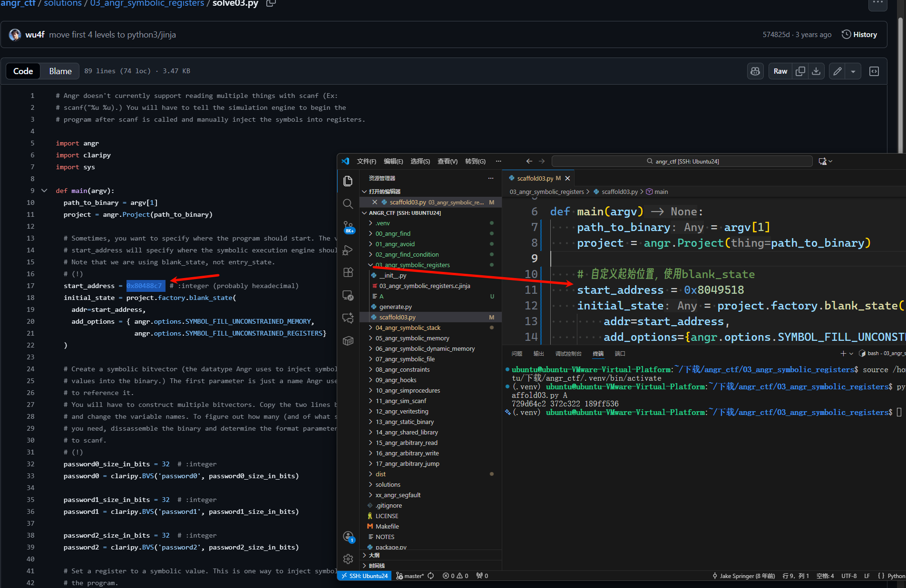Click the Raw button

[780, 71]
